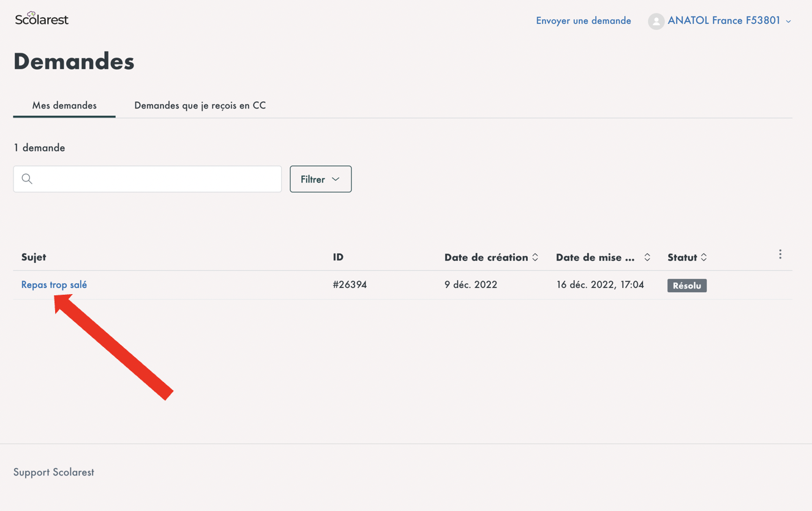Viewport: 812px width, 511px height.
Task: Expand the Filtrer dropdown
Action: [320, 179]
